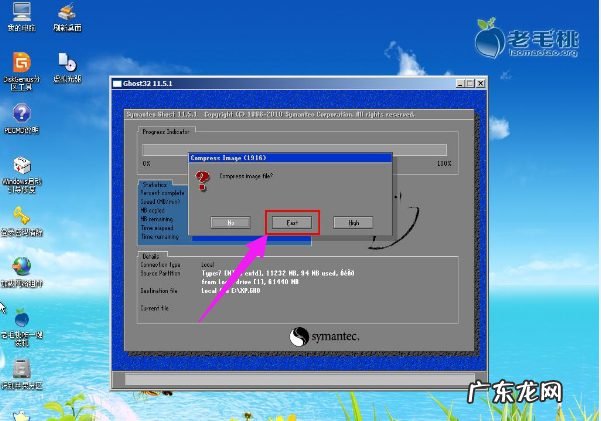Minimize the Ghost32 11.5.1 window
The width and height of the screenshot is (601, 421).
[x=461, y=83]
